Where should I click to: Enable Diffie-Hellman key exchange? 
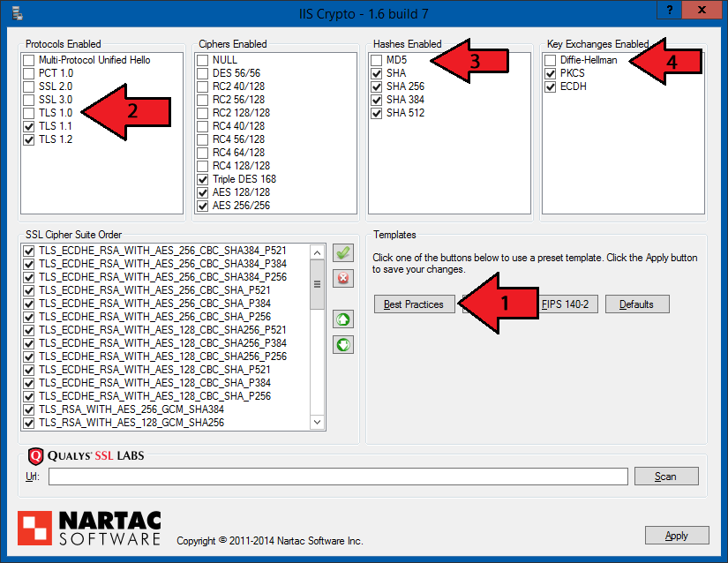tap(550, 60)
